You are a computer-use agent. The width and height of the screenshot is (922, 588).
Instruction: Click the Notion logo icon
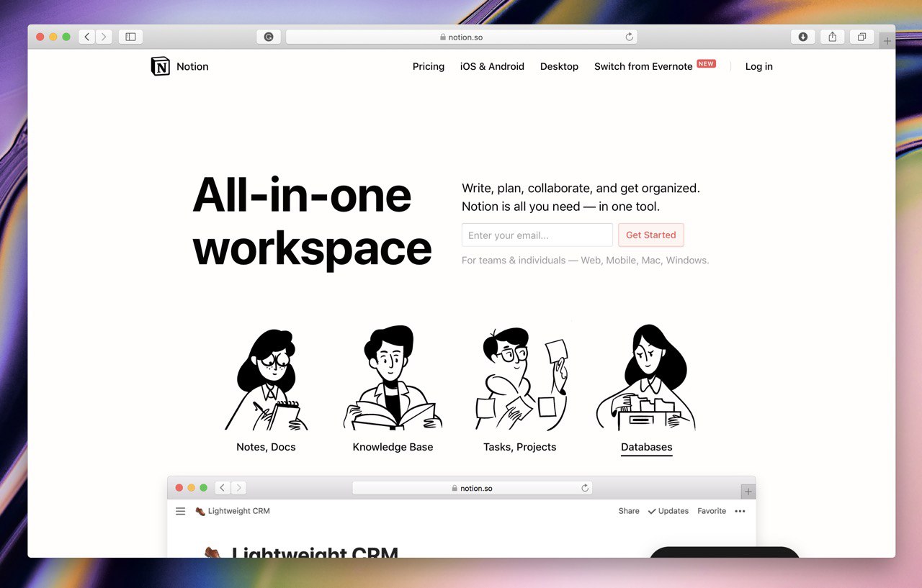[161, 66]
